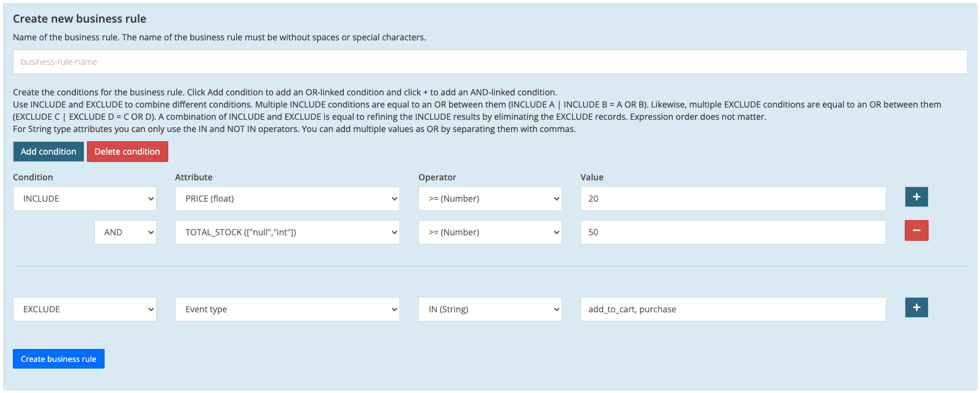Open the EXCLUDE condition dropdown
The height and width of the screenshot is (393, 980).
[84, 309]
